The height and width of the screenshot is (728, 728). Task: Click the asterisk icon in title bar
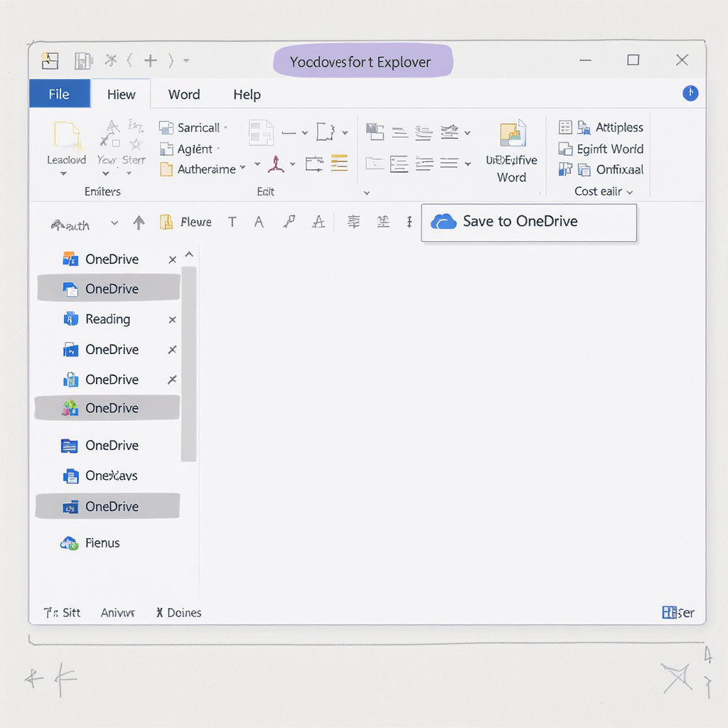point(110,60)
